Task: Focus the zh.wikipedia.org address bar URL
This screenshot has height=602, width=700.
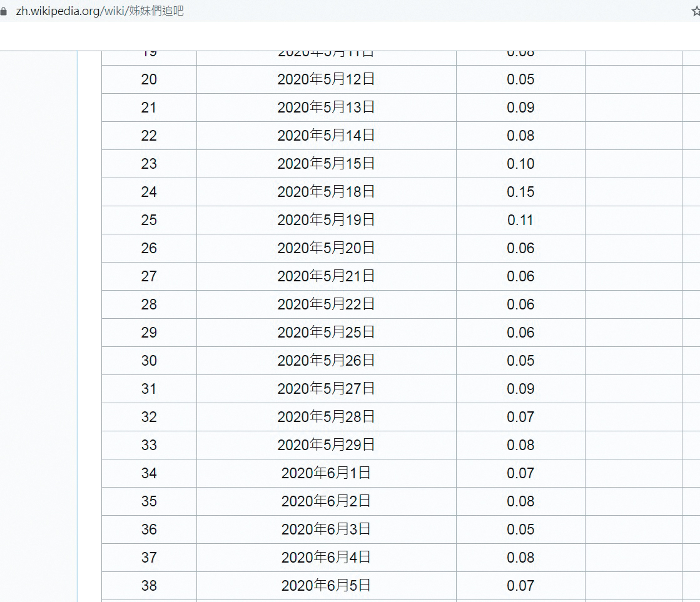Action: pyautogui.click(x=99, y=11)
